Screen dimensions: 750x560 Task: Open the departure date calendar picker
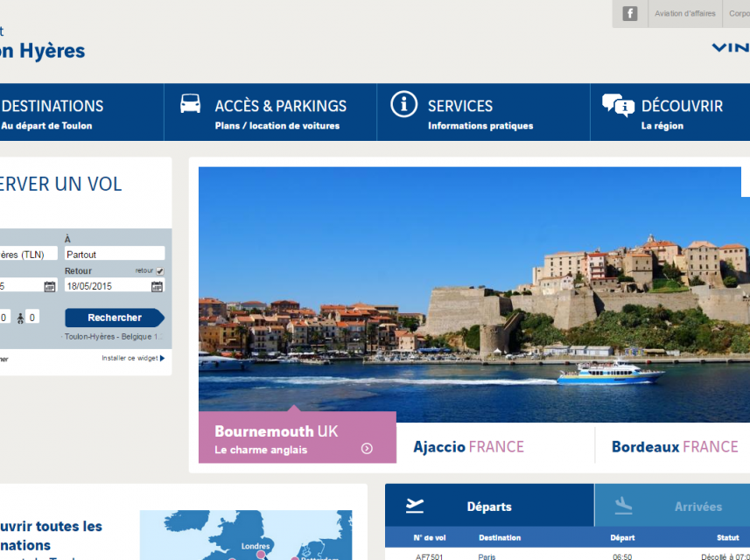[50, 286]
